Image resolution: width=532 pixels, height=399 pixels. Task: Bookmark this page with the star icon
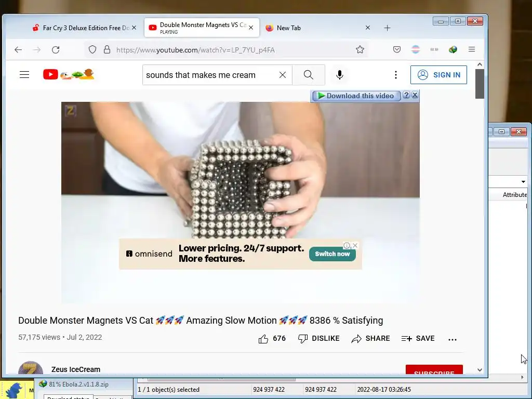click(360, 49)
